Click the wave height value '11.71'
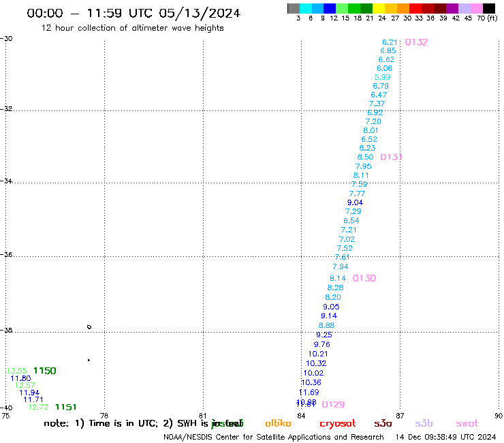Screen dimensions: 504x443 pos(33,400)
